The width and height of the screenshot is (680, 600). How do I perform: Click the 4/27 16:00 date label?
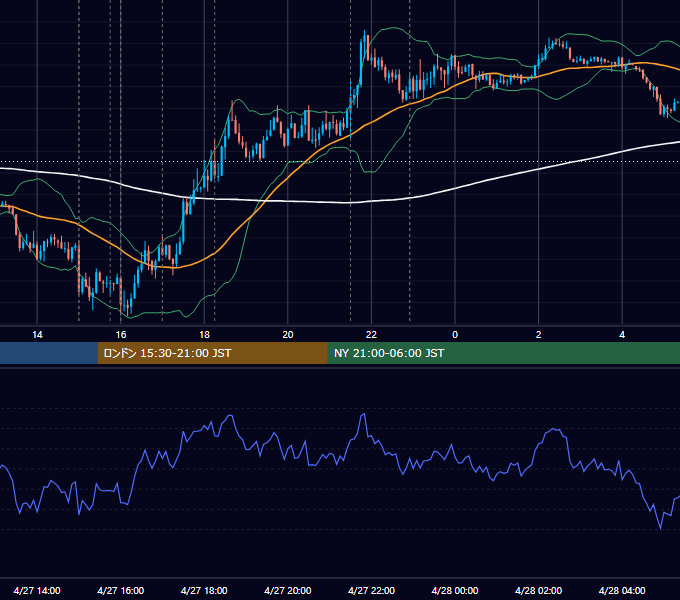(121, 590)
